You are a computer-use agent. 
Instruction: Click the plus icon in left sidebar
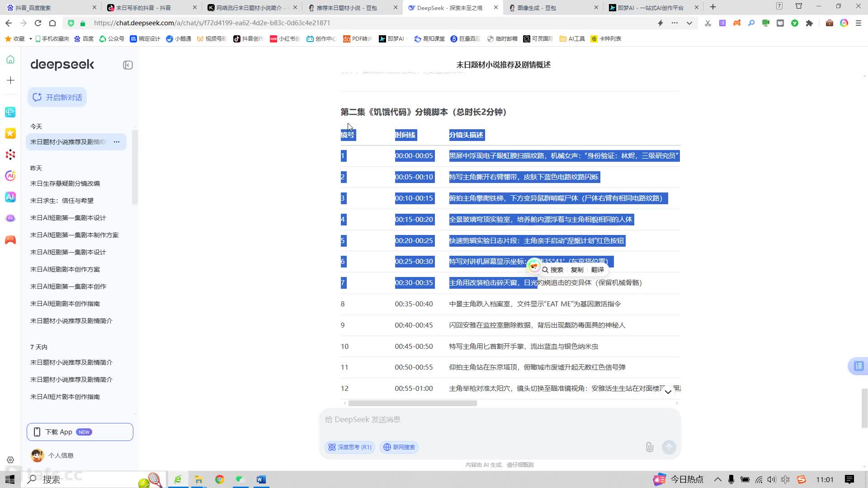10,80
